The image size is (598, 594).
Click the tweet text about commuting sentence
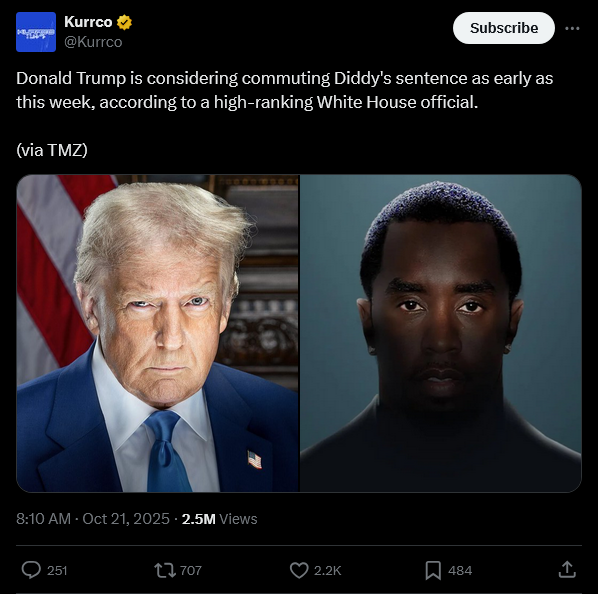point(285,90)
